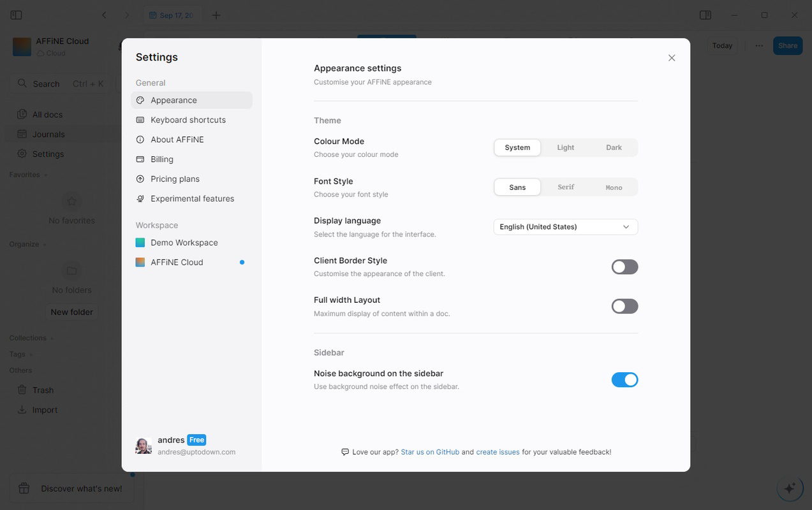Click the gift icon beside Discover what's new
Screen dimensions: 812x510
(x=24, y=488)
